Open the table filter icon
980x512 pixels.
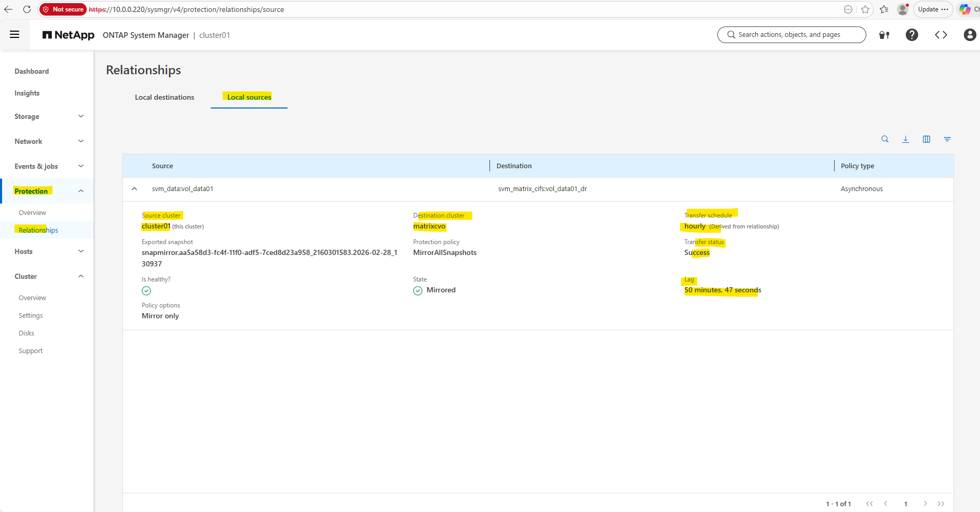[947, 139]
